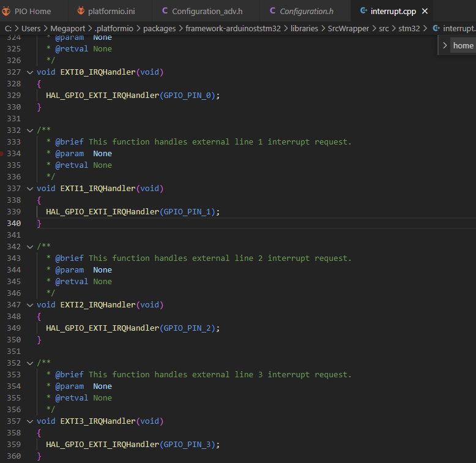Image resolution: width=476 pixels, height=463 pixels.
Task: Click the interrupt.cpp file icon in the breadcrumb
Action: (436, 29)
